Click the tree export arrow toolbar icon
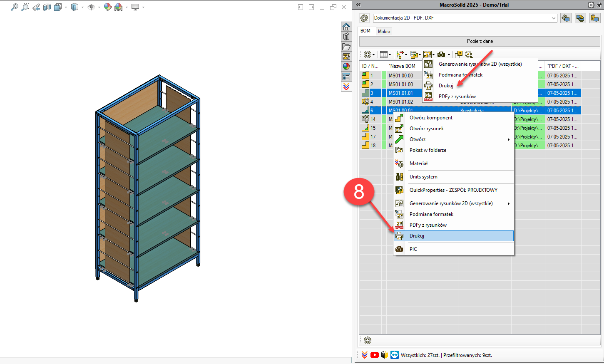This screenshot has height=364, width=604. (x=401, y=54)
